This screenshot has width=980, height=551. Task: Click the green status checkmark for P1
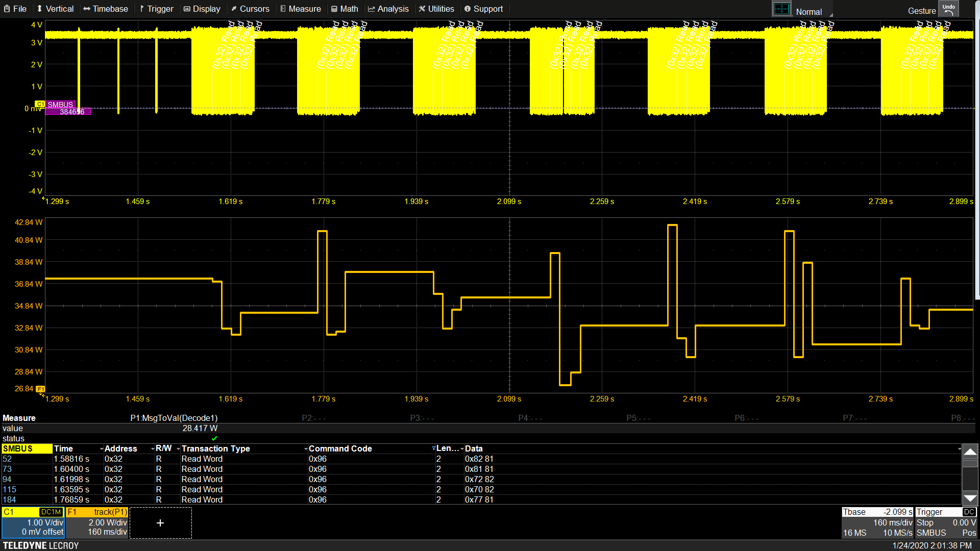coord(214,438)
